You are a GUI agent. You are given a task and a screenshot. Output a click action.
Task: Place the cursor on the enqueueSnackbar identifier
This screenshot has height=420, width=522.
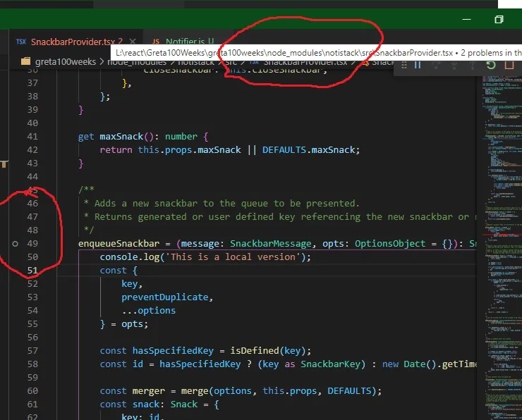[119, 243]
